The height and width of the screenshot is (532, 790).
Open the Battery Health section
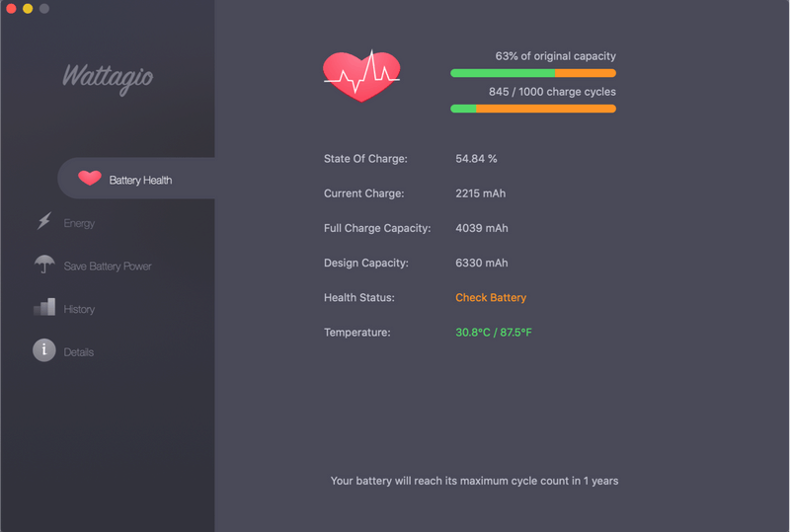(136, 179)
